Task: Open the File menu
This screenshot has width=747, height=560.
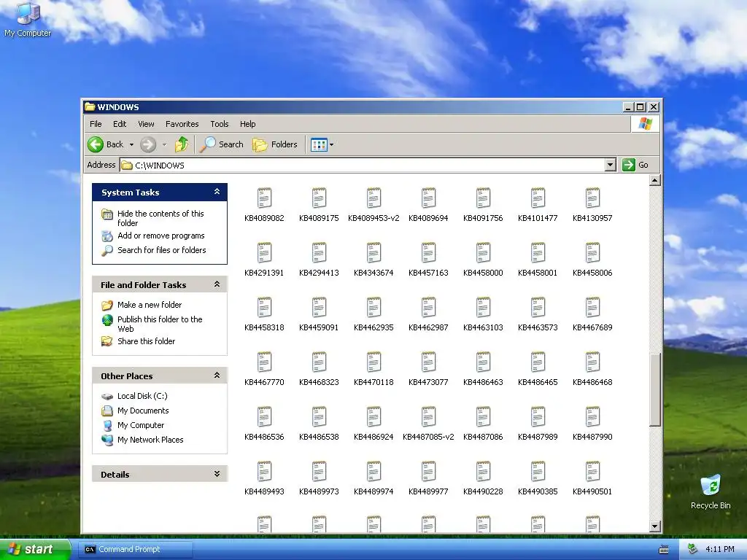Action: (x=96, y=124)
